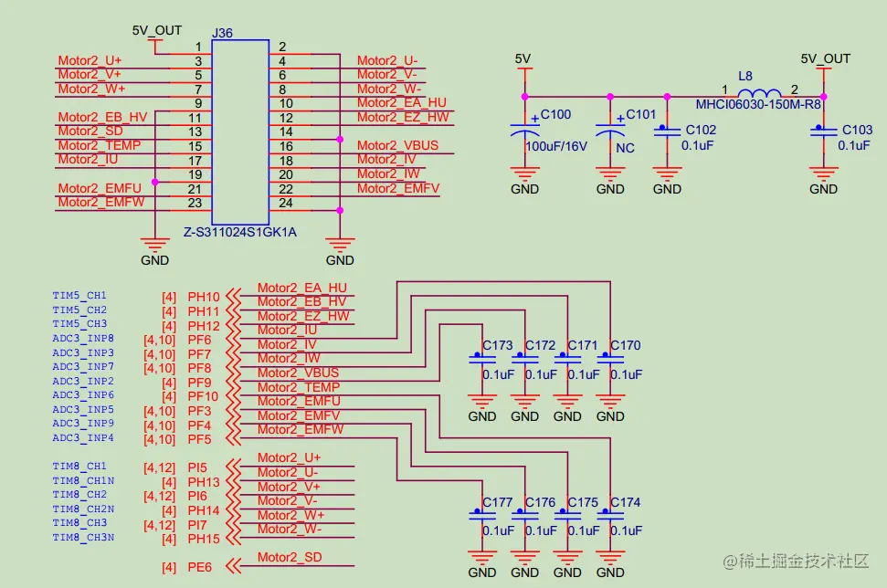This screenshot has height=588, width=887.
Task: Select the J36 connector body
Action: [240, 131]
